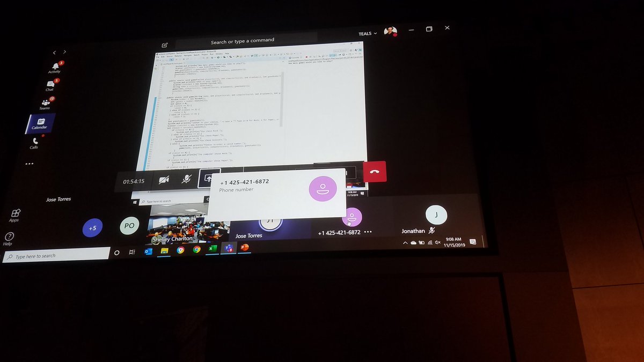Image resolution: width=644 pixels, height=362 pixels.
Task: Open Excel from the taskbar
Action: pyautogui.click(x=213, y=249)
